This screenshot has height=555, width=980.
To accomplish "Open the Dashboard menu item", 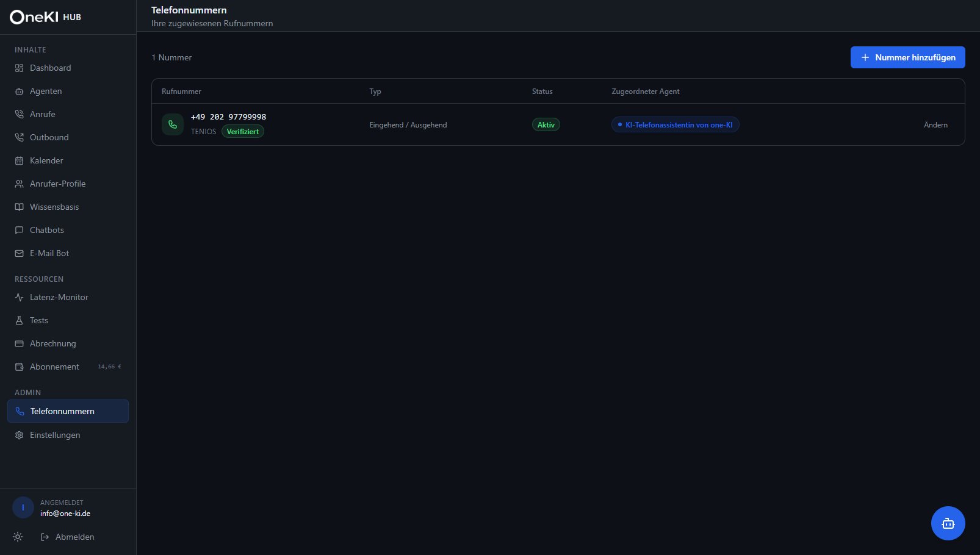I will tap(68, 68).
